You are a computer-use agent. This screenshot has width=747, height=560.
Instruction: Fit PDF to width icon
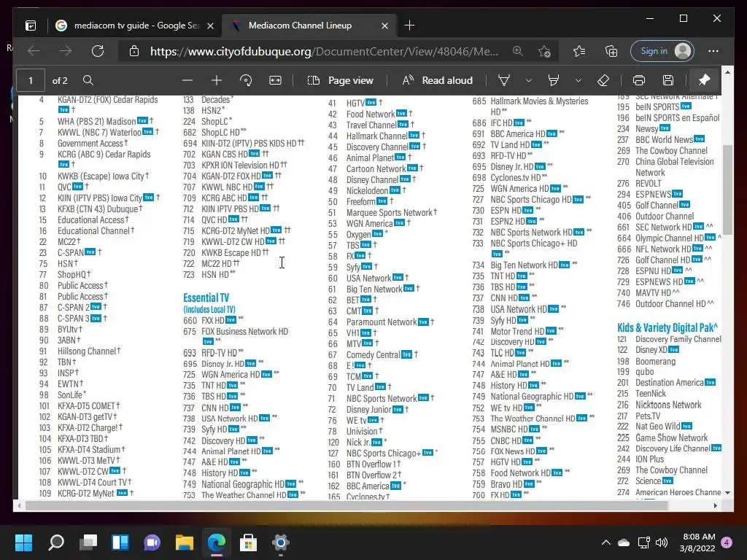[x=275, y=80]
